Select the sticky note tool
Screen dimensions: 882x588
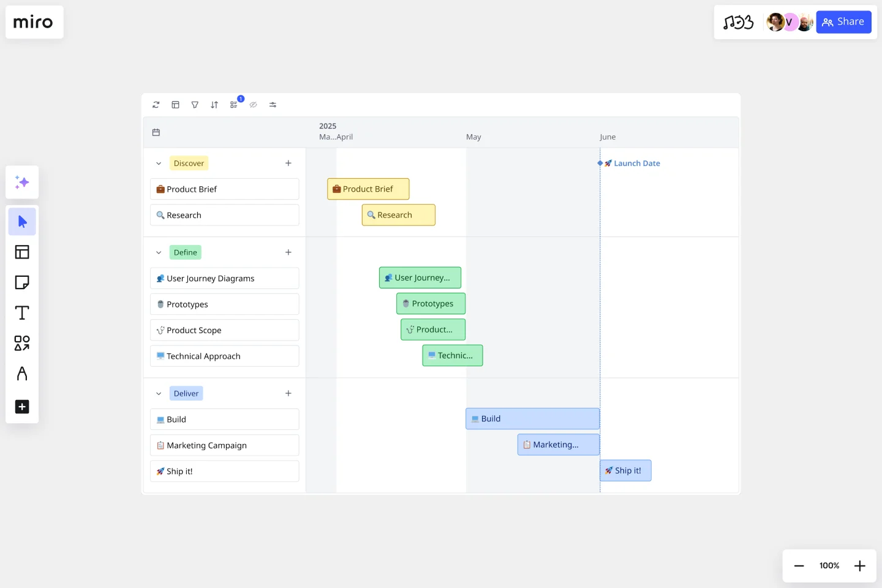tap(22, 282)
